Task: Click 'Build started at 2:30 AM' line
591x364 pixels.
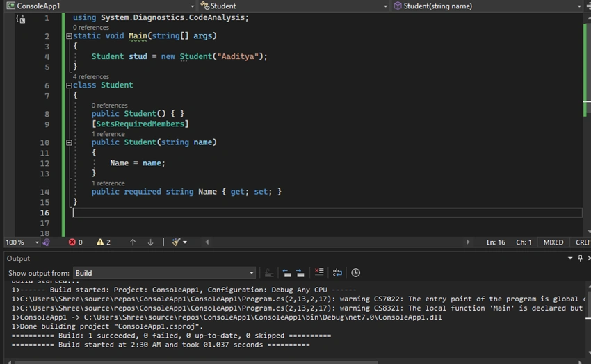Action: coord(161,345)
